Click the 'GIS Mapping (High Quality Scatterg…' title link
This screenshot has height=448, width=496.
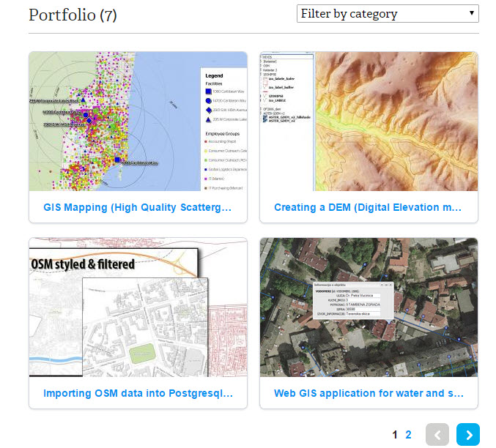pyautogui.click(x=138, y=208)
